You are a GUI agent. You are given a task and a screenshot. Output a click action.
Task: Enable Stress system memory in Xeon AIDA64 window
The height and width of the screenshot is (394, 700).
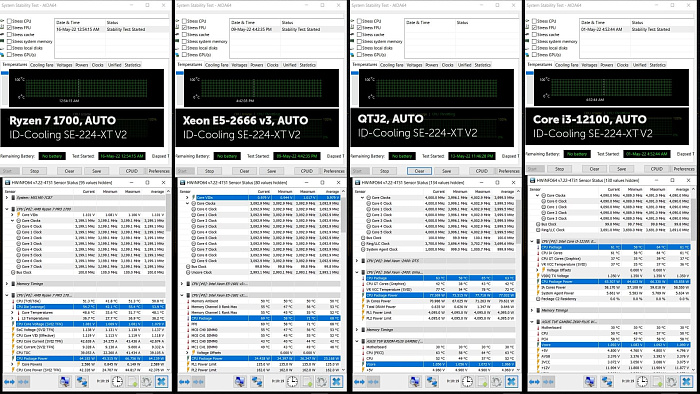point(184,41)
